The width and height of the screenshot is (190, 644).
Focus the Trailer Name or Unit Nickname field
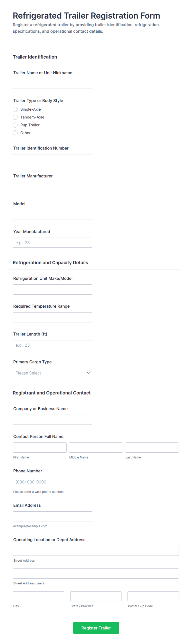[x=53, y=84]
